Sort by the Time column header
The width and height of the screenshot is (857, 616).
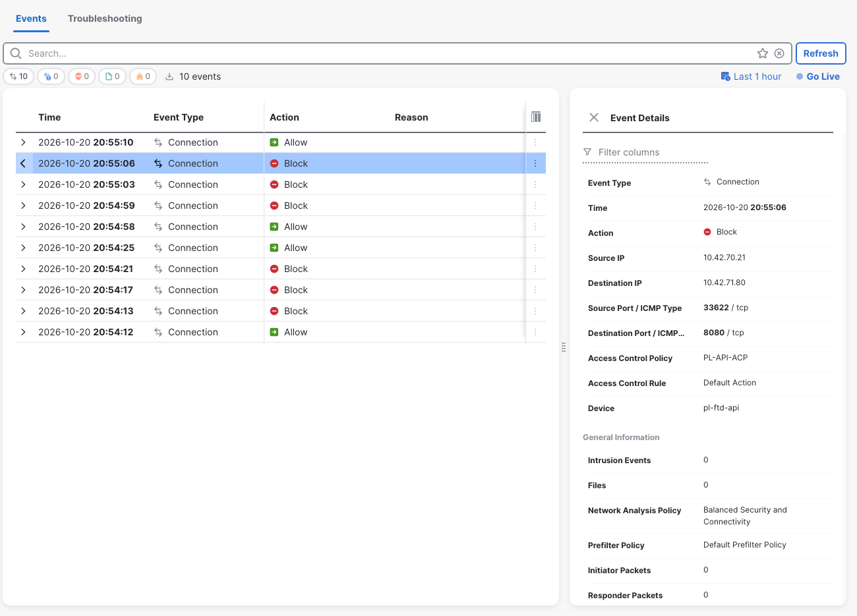coord(49,117)
